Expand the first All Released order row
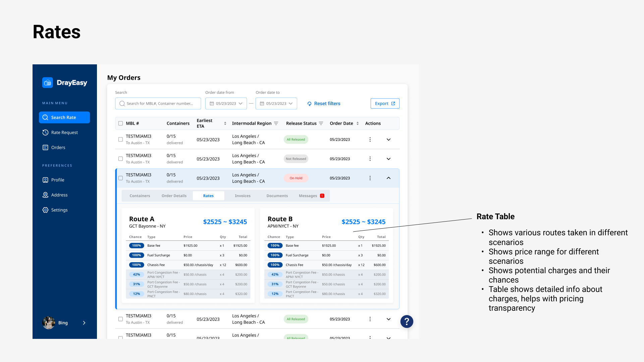This screenshot has width=644, height=362. 388,139
